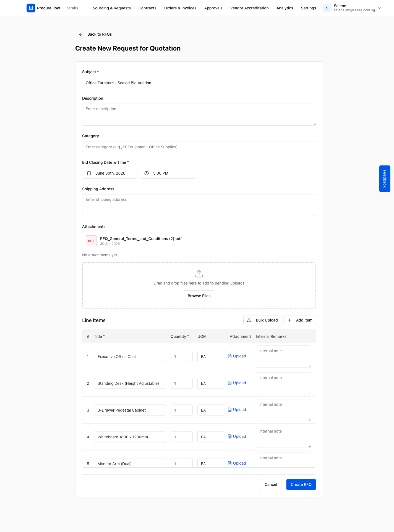The width and height of the screenshot is (394, 532).
Task: Click the Executive Office Chair title field
Action: 130,356
